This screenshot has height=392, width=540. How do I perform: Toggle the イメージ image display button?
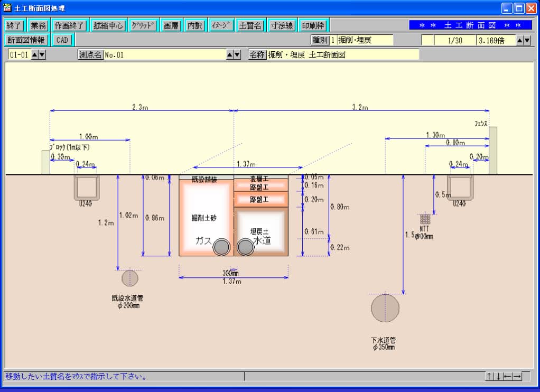click(x=221, y=25)
